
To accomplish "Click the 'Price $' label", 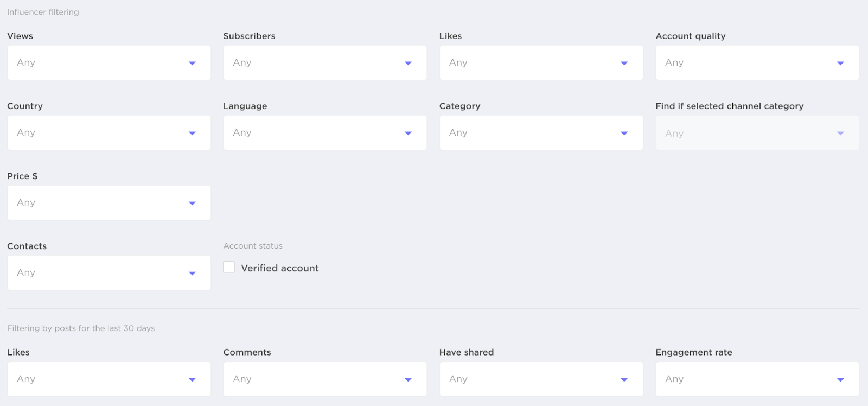I will (22, 176).
